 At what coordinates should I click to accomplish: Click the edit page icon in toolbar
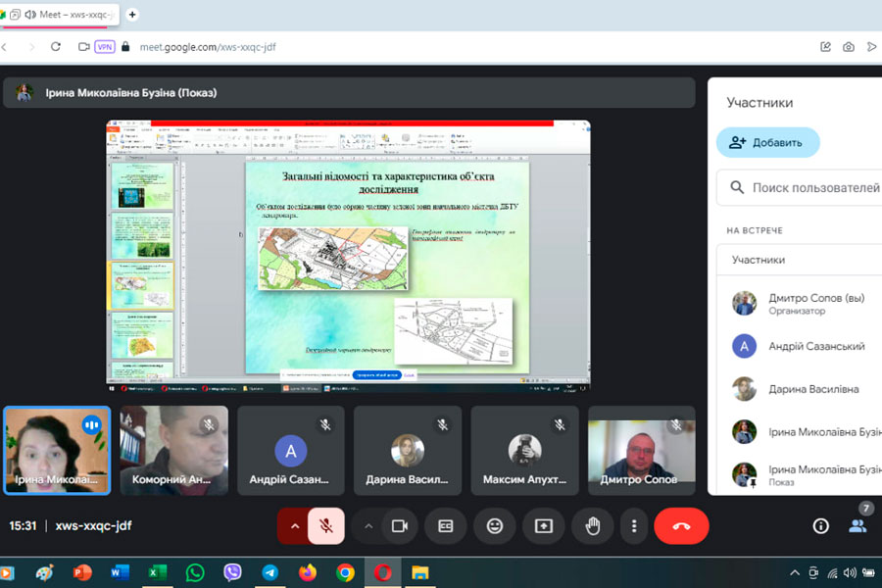[x=825, y=47]
